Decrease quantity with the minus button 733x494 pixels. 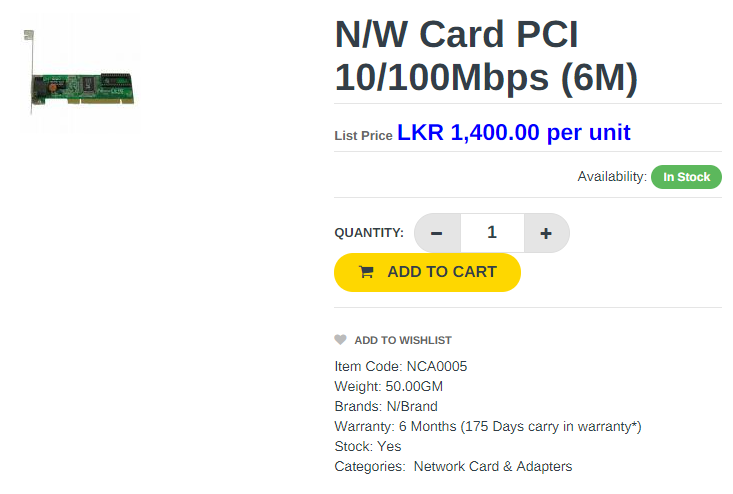[x=437, y=233]
